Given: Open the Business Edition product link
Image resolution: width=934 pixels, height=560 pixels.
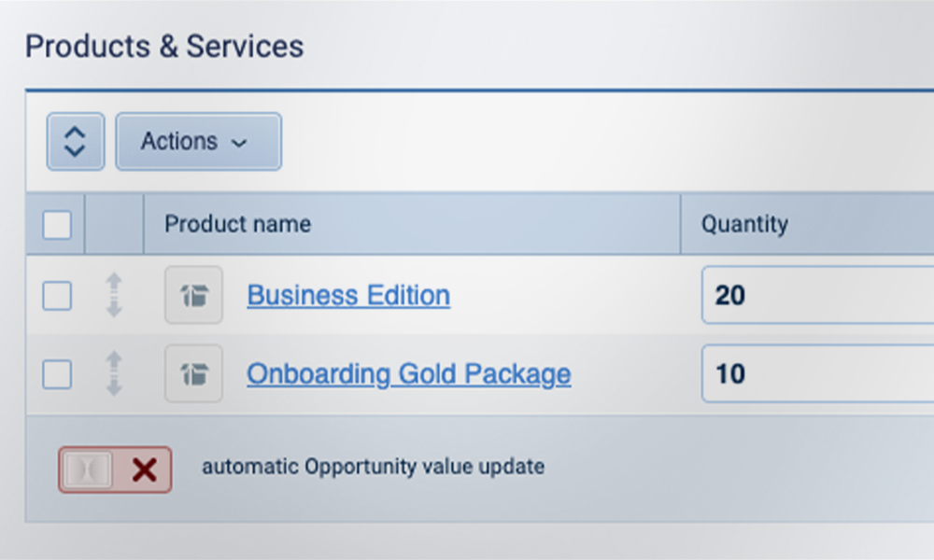Looking at the screenshot, I should (x=348, y=296).
